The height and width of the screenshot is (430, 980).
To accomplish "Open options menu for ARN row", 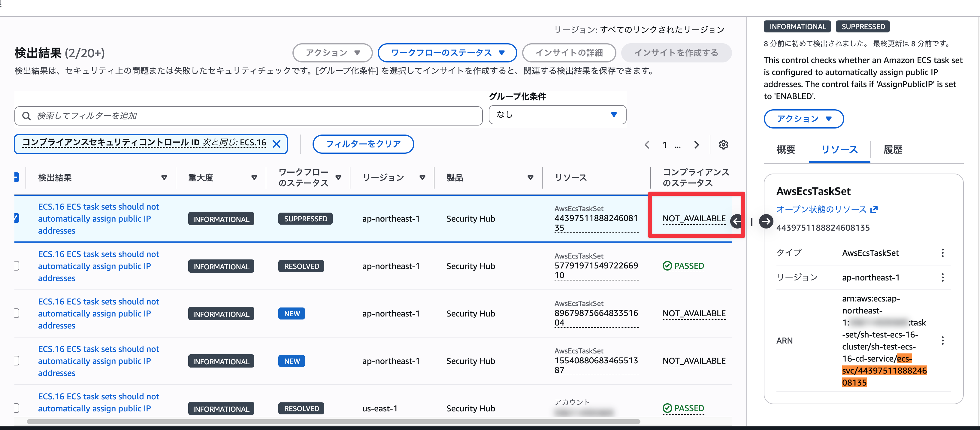I will coord(942,341).
